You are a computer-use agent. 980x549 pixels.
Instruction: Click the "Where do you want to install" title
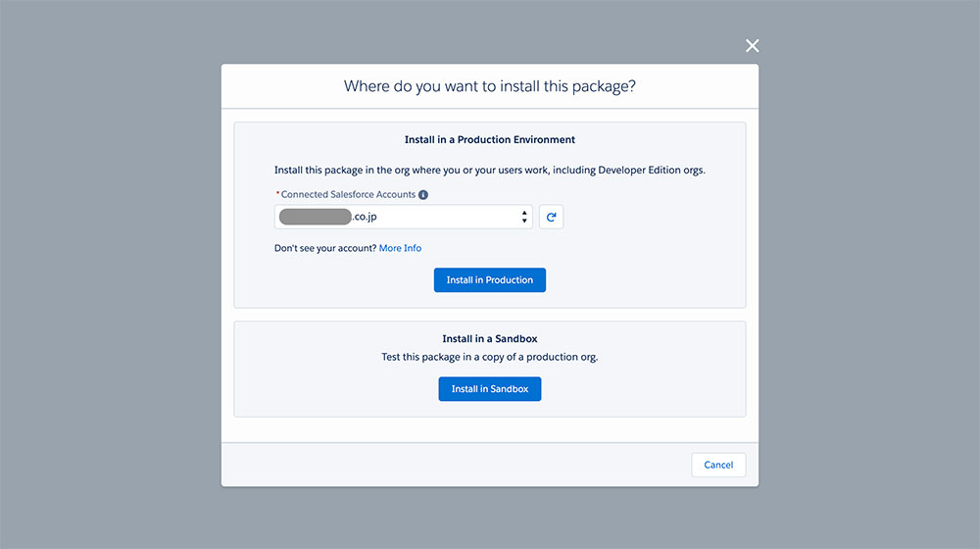pyautogui.click(x=490, y=86)
